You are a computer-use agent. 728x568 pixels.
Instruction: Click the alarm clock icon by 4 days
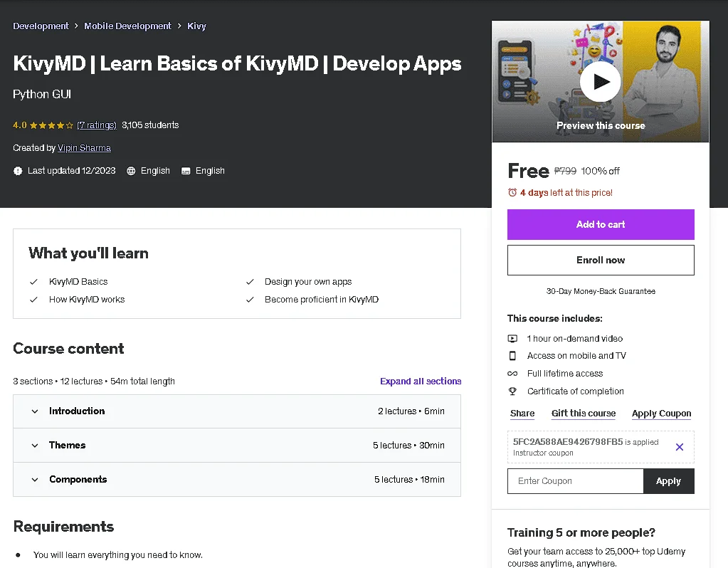coord(512,192)
